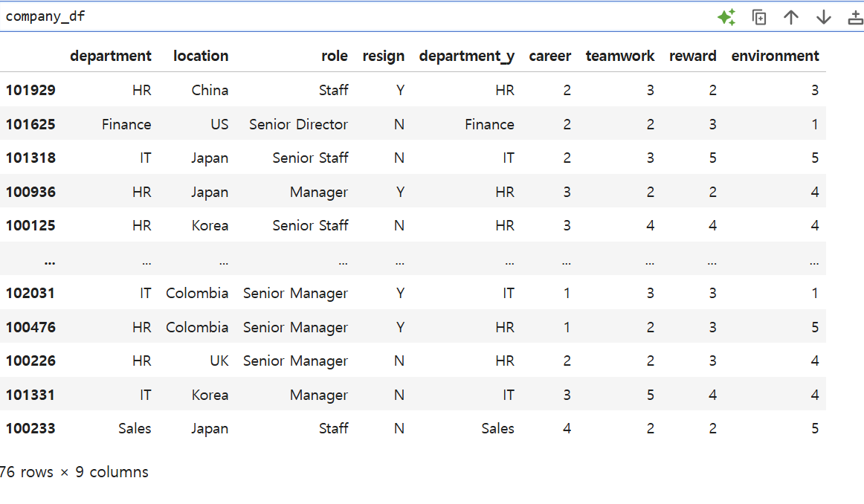Click row index 101929
The image size is (864, 504).
tap(31, 91)
